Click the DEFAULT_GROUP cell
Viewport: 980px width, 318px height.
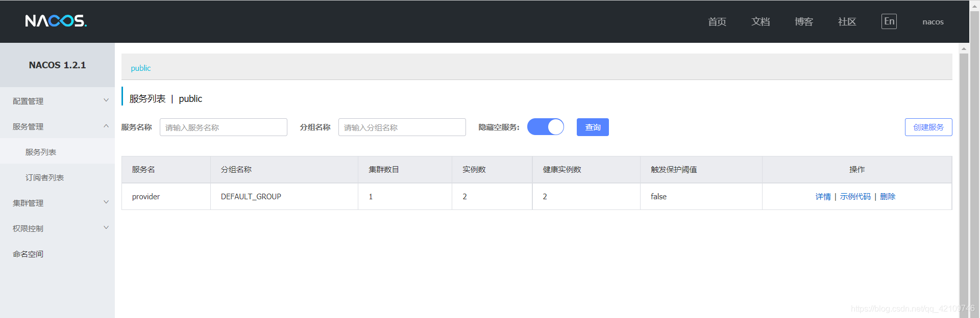[284, 196]
